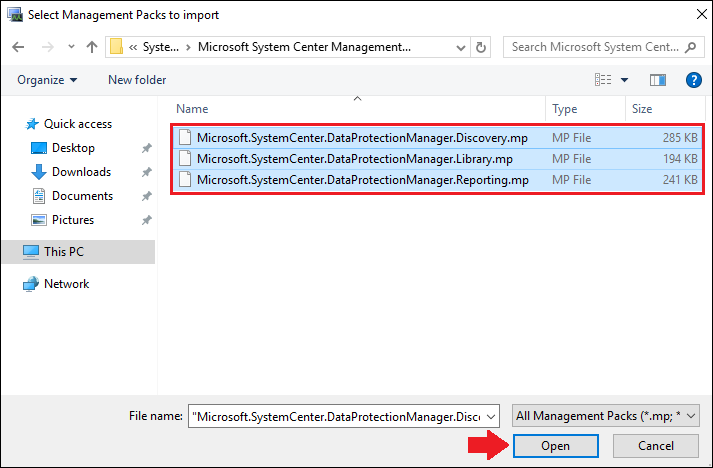
Task: Open Documents in navigation pane
Action: click(x=82, y=196)
